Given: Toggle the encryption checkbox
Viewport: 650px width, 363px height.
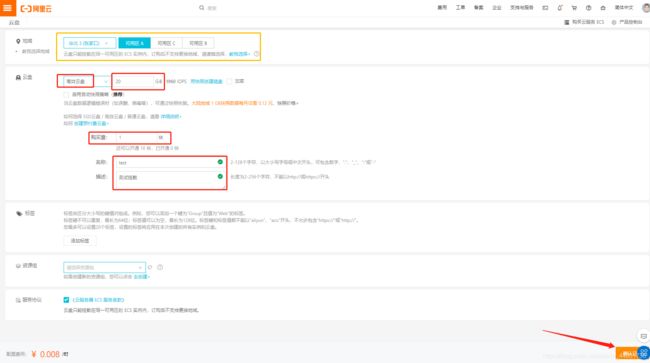Looking at the screenshot, I should click(229, 81).
